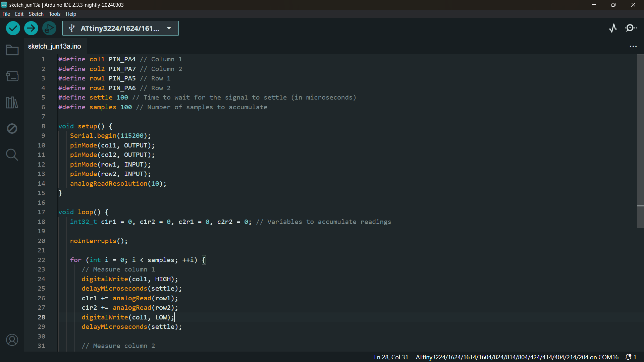Viewport: 644px width, 362px height.
Task: Click the editor vertical scrollbar thumb
Action: coord(640,141)
